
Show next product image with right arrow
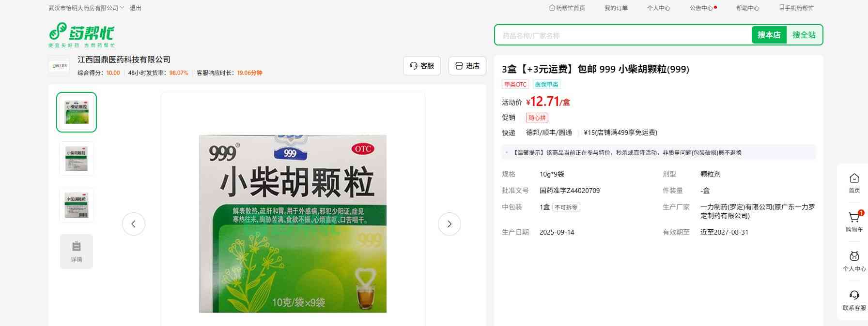pyautogui.click(x=449, y=224)
